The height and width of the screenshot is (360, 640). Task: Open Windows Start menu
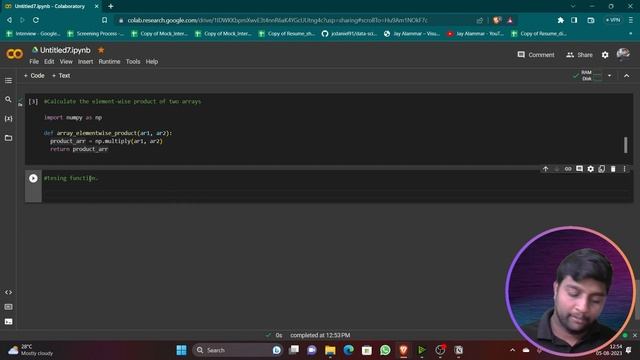181,350
